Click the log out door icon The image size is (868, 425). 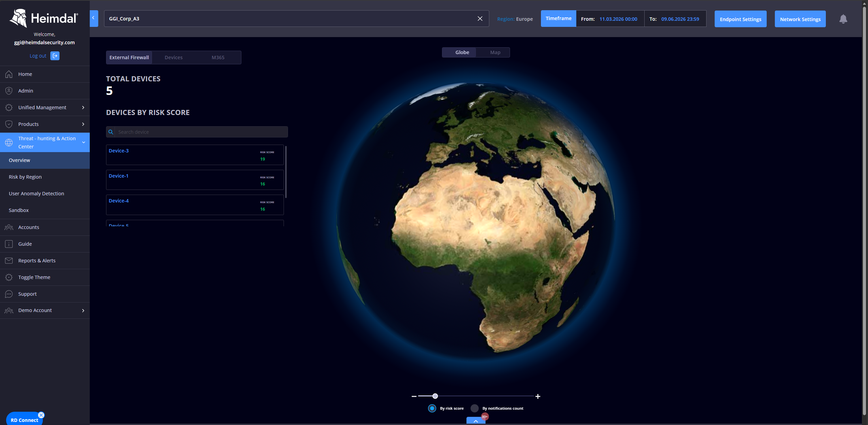coord(55,56)
